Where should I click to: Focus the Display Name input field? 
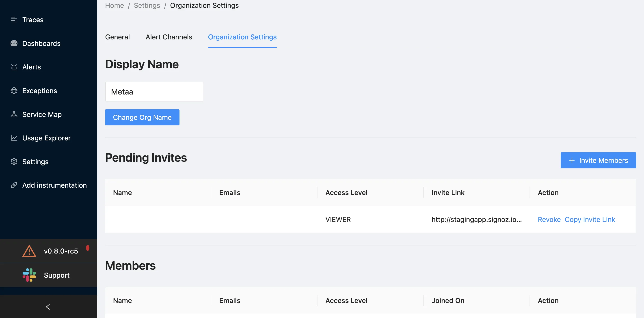coord(154,92)
